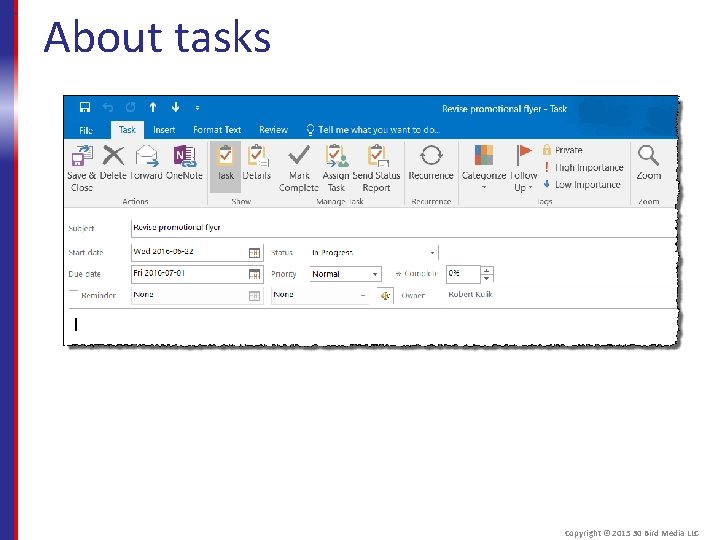Go to previous item with up arrow
This screenshot has height=540, width=720.
153,107
